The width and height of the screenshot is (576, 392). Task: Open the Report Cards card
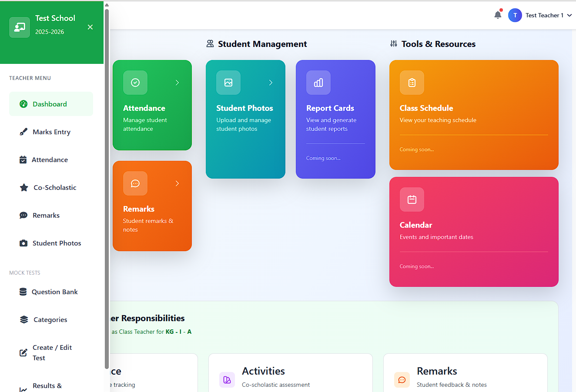335,119
